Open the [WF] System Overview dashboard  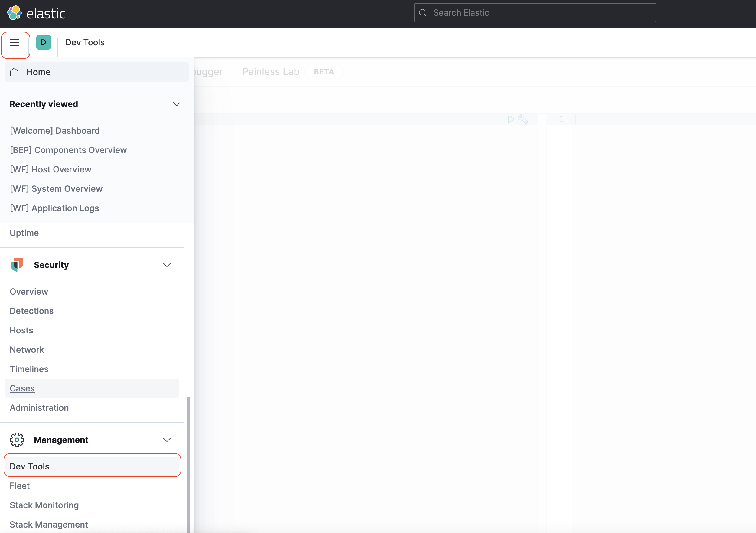point(56,189)
